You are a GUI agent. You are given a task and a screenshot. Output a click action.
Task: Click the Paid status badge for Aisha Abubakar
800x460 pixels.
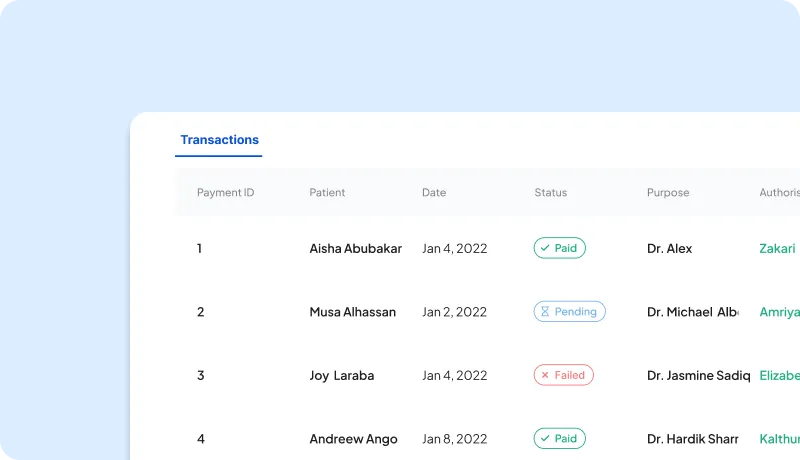[559, 248]
